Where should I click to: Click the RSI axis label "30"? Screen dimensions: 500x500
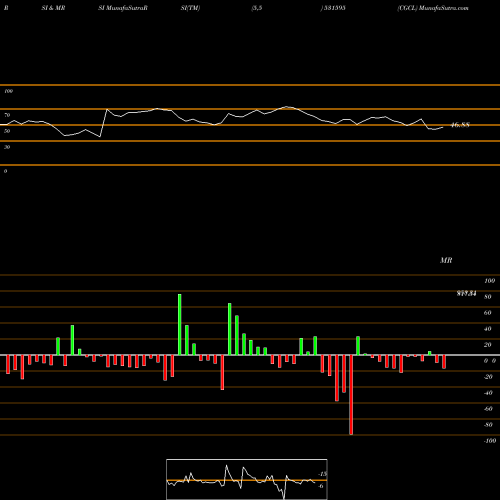point(7,147)
